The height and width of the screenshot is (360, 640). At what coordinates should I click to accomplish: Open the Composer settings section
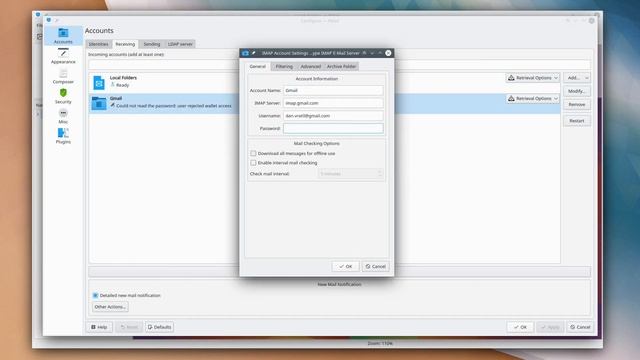coord(63,76)
